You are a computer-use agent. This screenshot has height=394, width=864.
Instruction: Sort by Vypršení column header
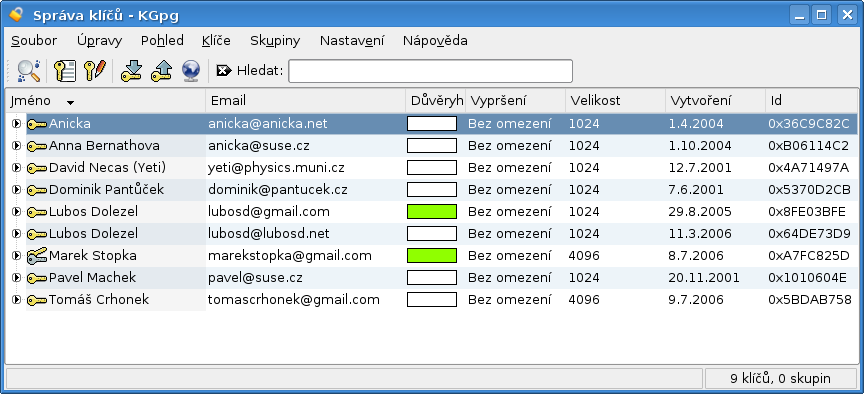tap(515, 101)
